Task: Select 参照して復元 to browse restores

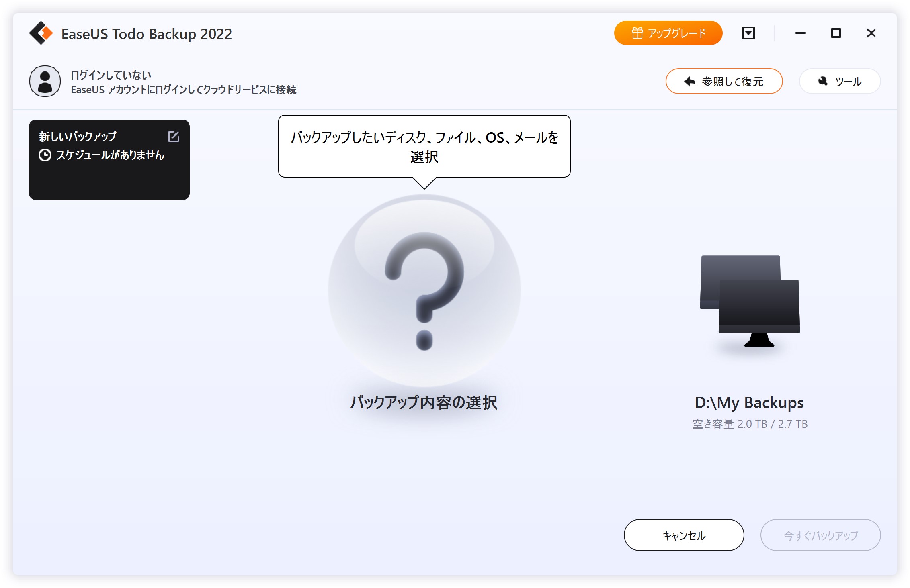Action: (723, 81)
